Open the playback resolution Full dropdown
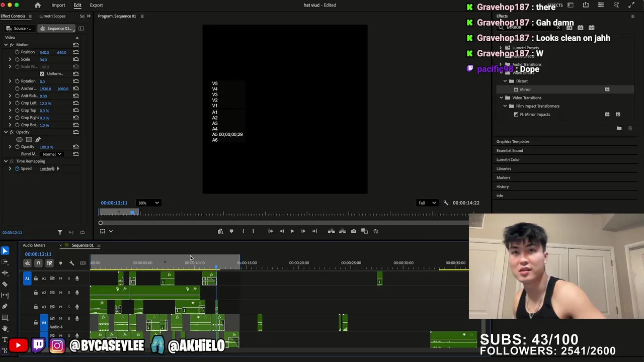Screen dimensions: 644x362 tap(427, 203)
